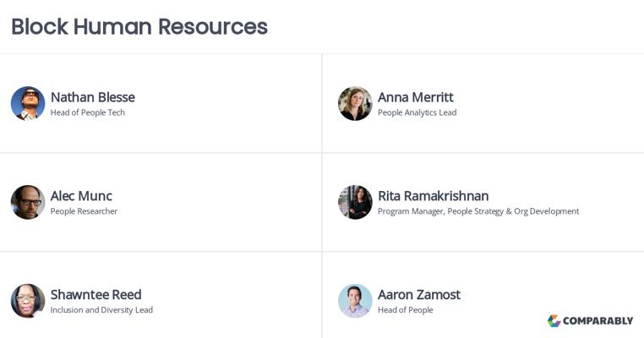Click the Head of People Tech title
The image size is (644, 338).
click(88, 112)
